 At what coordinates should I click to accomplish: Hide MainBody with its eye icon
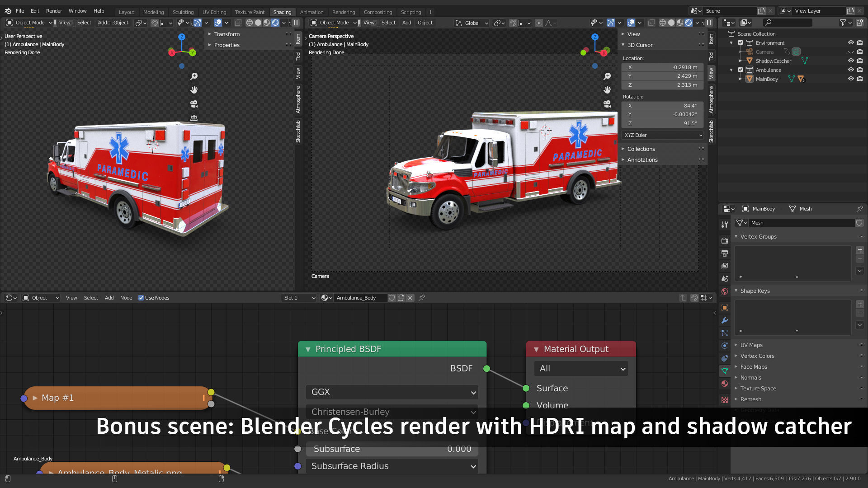[851, 79]
